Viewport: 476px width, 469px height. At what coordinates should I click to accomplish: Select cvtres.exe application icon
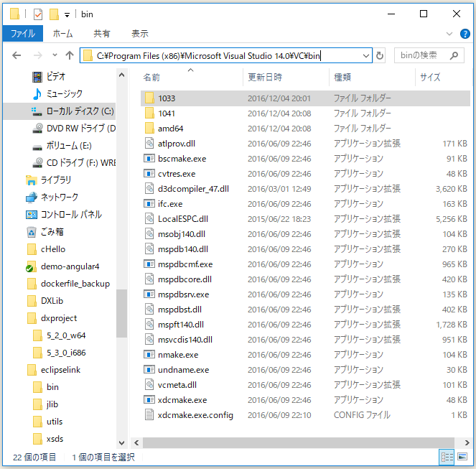(149, 173)
